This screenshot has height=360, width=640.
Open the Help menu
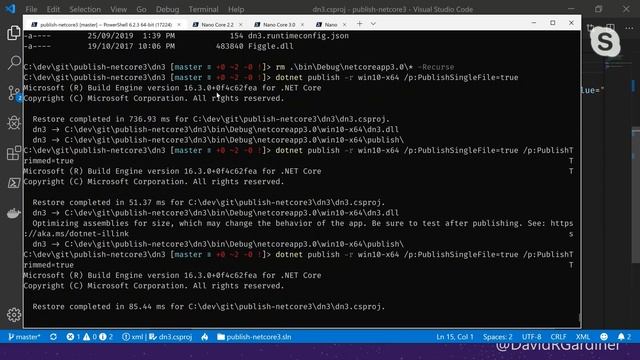click(x=236, y=9)
